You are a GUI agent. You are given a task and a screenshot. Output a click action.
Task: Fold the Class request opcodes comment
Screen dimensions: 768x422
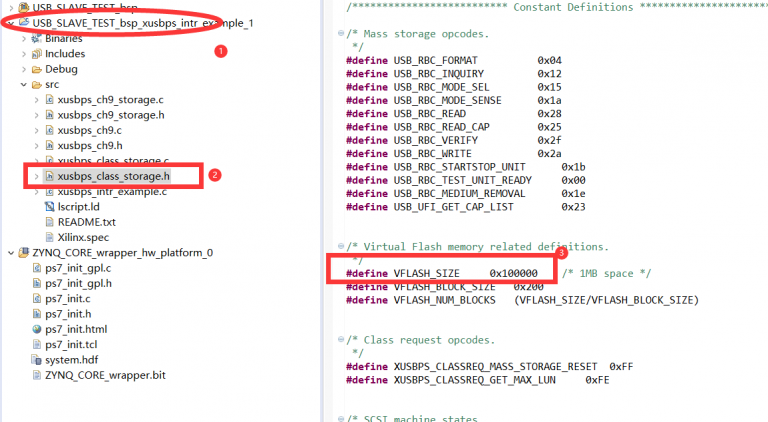tap(342, 340)
